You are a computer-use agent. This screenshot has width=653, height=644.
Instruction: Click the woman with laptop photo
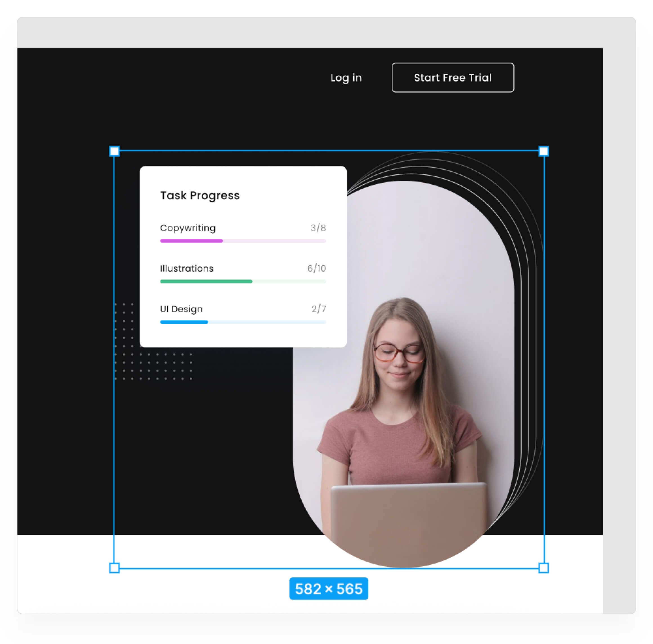(x=402, y=406)
